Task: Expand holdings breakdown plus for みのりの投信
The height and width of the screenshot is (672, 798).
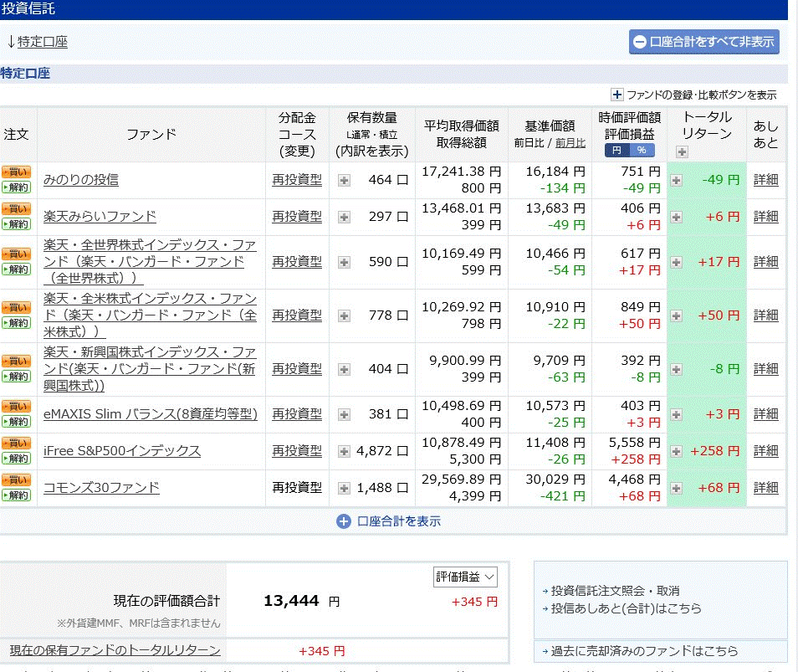Action: (344, 180)
